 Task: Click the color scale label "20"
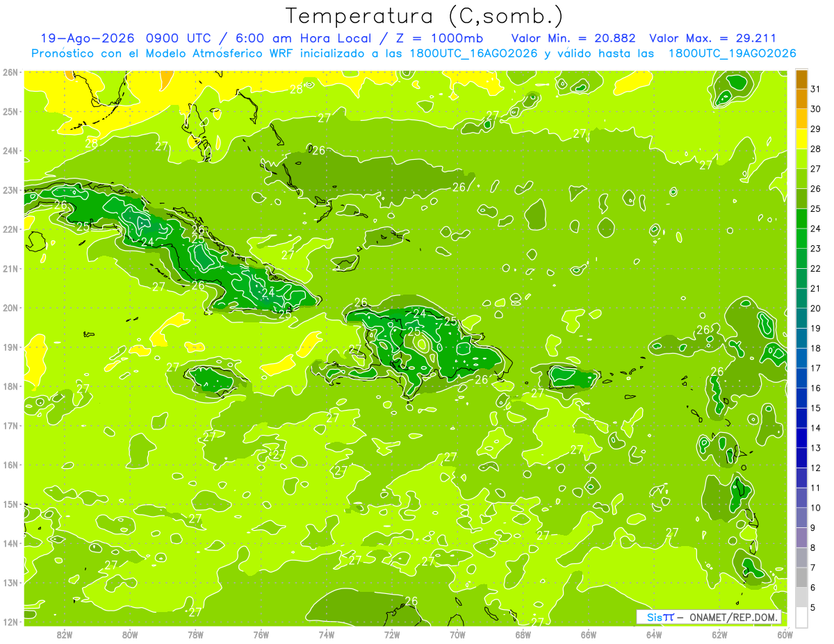(x=815, y=308)
